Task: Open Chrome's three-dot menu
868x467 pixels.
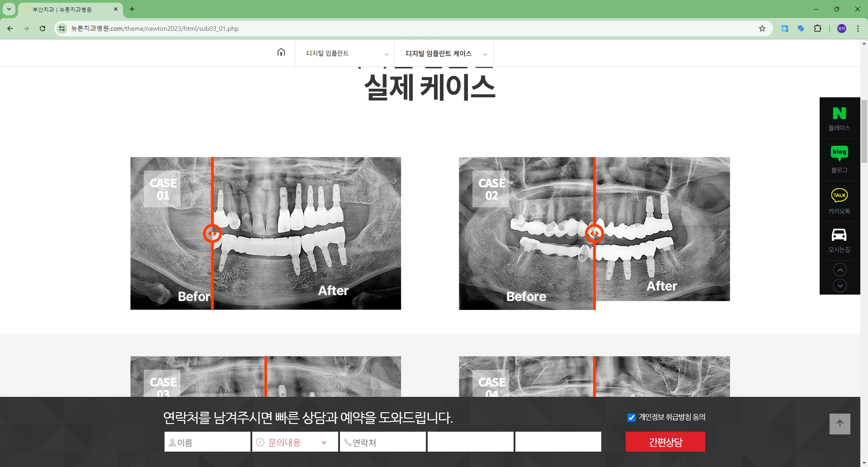Action: 858,28
